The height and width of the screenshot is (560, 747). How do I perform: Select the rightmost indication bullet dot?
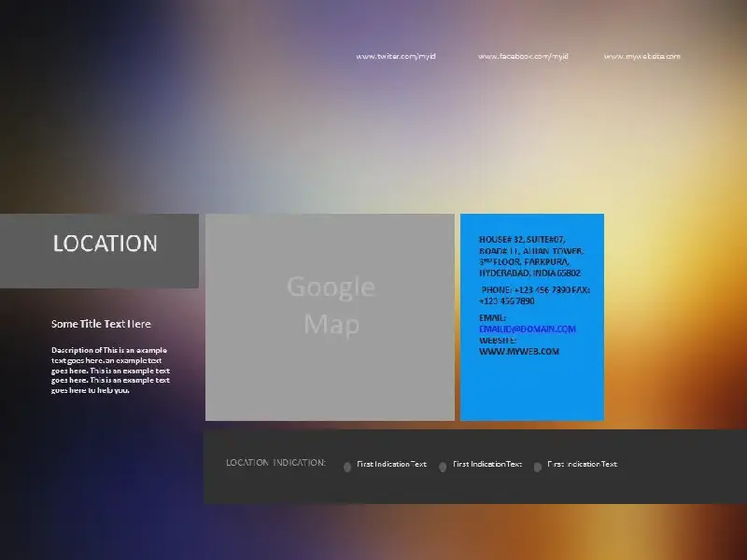point(537,467)
